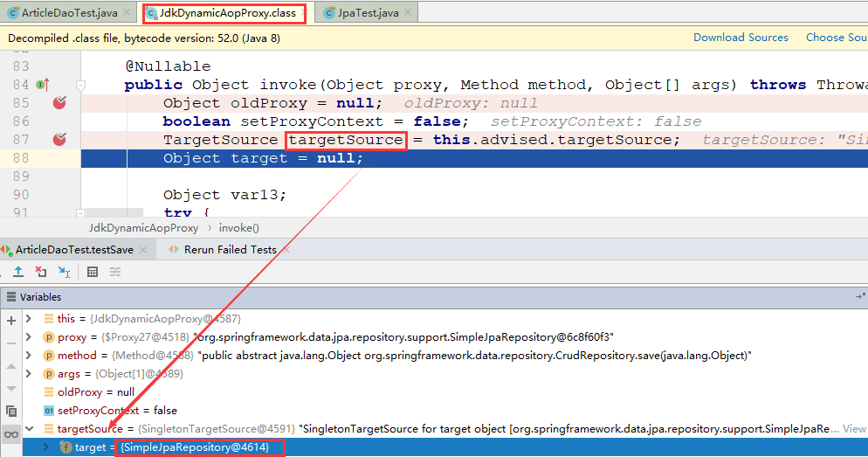868x457 pixels.
Task: Click the 'boolean setProxyContext = false;' code line
Action: pyautogui.click(x=315, y=121)
